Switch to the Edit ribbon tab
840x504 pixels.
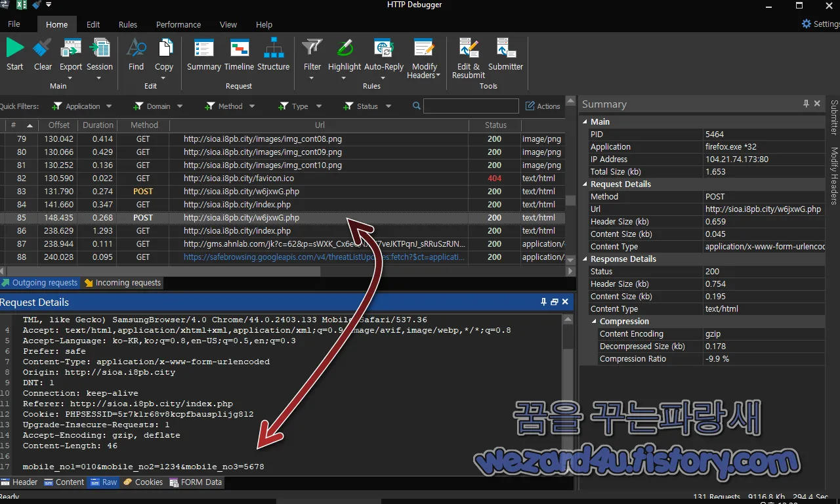(x=93, y=24)
